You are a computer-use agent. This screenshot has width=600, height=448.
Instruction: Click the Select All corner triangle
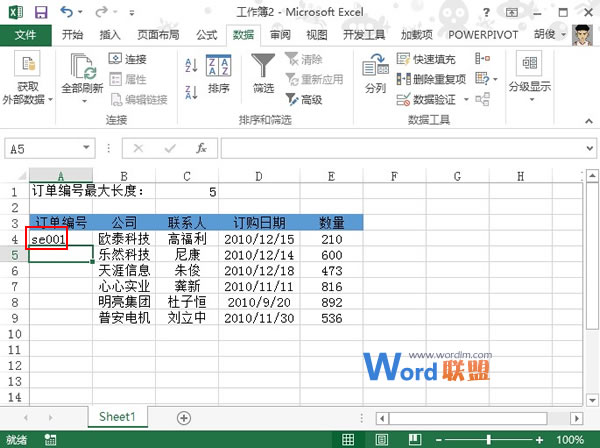coord(22,176)
